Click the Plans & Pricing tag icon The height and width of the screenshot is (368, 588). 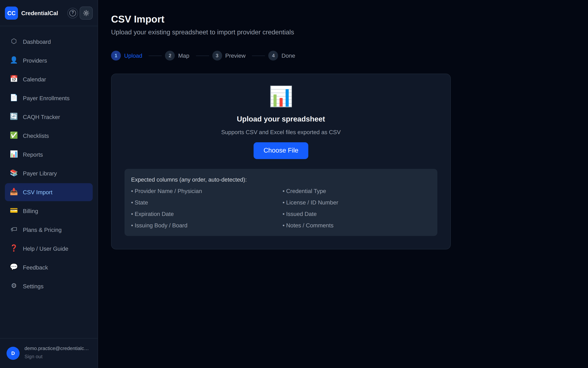click(14, 229)
